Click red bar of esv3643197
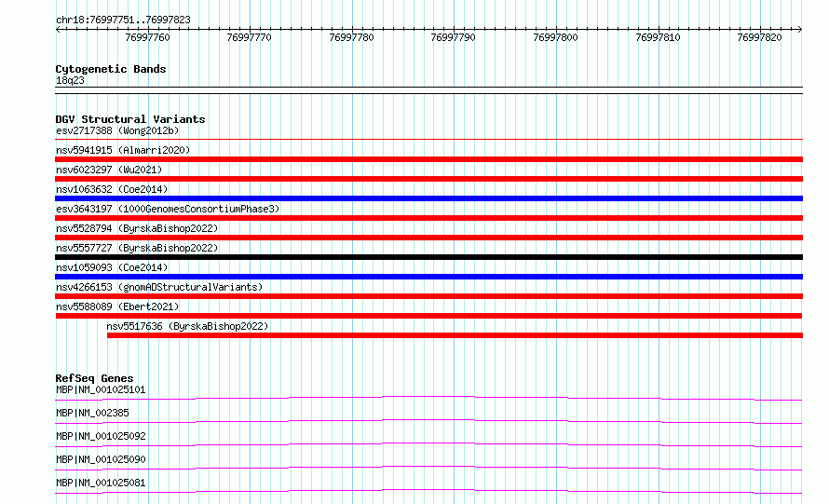Viewport: 829px width, 504px height. point(428,218)
